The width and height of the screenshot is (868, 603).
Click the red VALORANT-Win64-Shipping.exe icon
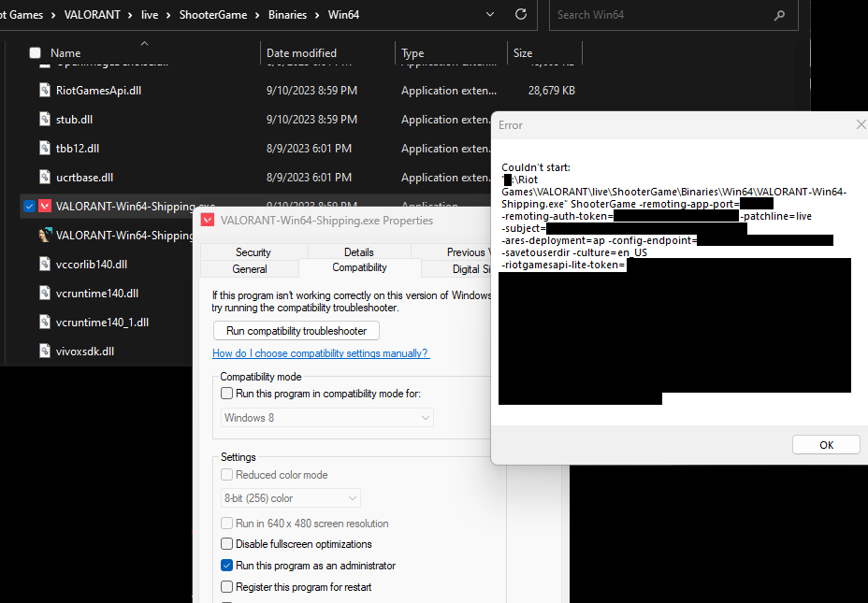click(x=45, y=207)
